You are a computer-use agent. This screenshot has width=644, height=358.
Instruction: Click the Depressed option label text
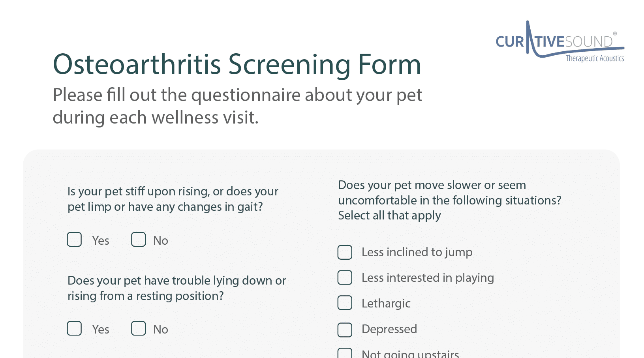click(389, 329)
